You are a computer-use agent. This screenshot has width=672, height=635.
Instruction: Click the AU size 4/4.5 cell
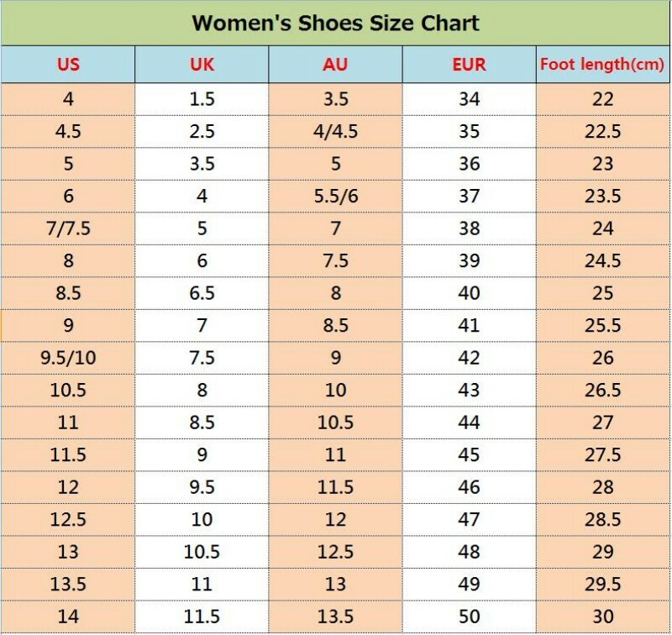(x=335, y=132)
